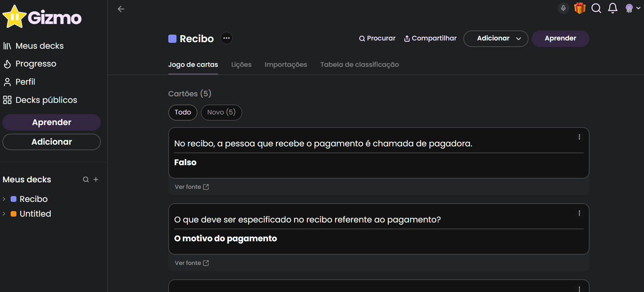Expand the Recibo deck in sidebar
Screen dimensions: 644x292
(4, 199)
